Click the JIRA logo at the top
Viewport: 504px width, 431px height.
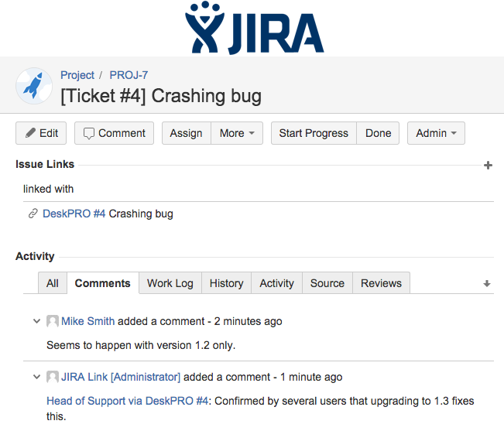coord(255,28)
